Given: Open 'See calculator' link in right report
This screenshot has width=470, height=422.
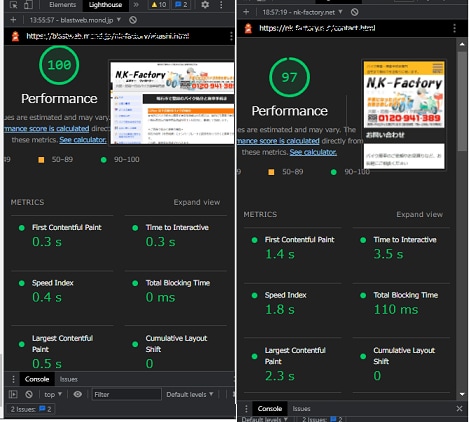Looking at the screenshot, I should tap(313, 152).
